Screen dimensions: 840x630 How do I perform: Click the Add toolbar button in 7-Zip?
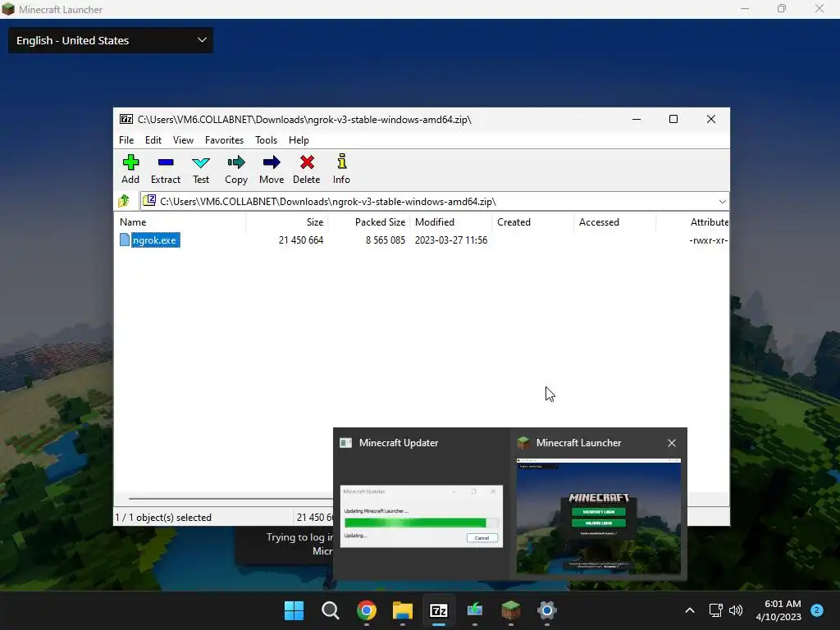[130, 169]
